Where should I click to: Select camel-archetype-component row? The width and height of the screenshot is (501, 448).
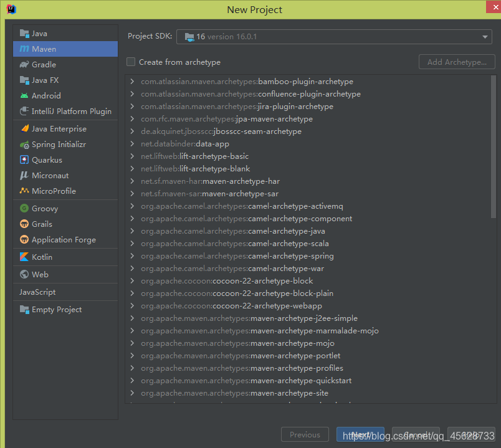[308, 219]
